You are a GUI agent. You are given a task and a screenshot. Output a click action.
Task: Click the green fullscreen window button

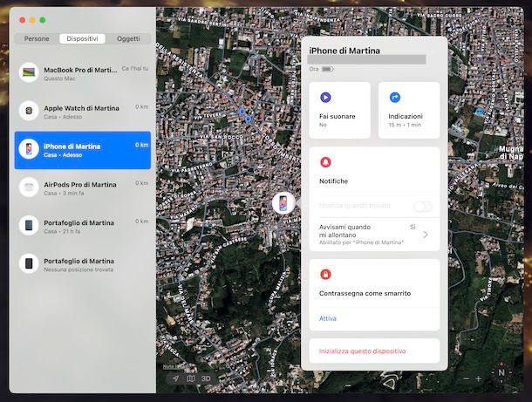tap(43, 20)
